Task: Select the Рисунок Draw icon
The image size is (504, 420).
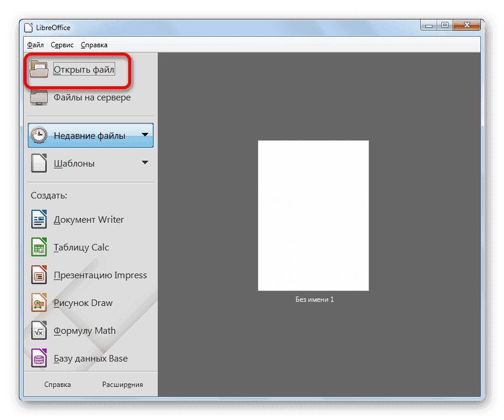Action: [38, 302]
